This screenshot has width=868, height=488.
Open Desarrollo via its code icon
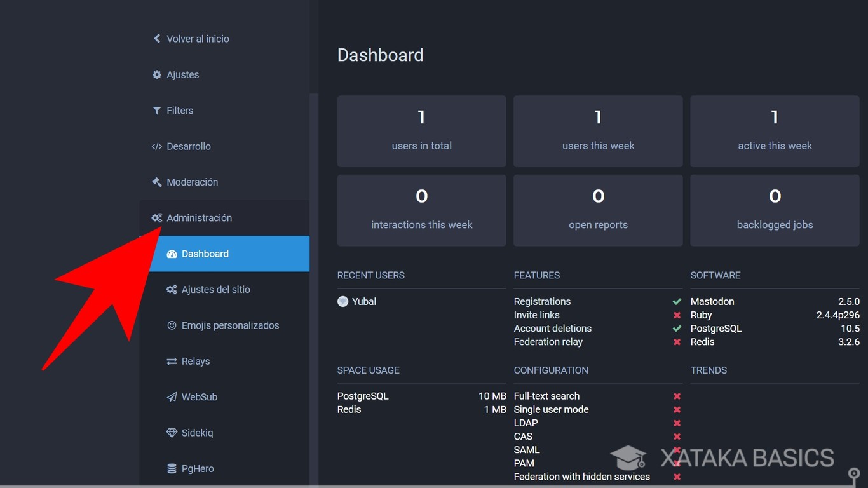tap(156, 146)
